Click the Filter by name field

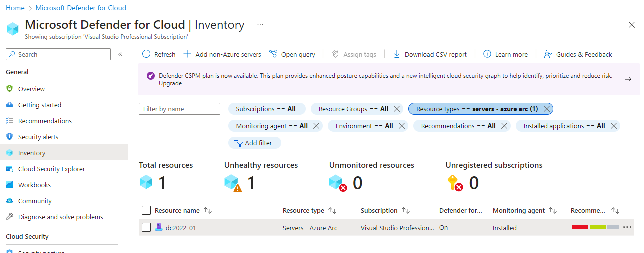179,109
